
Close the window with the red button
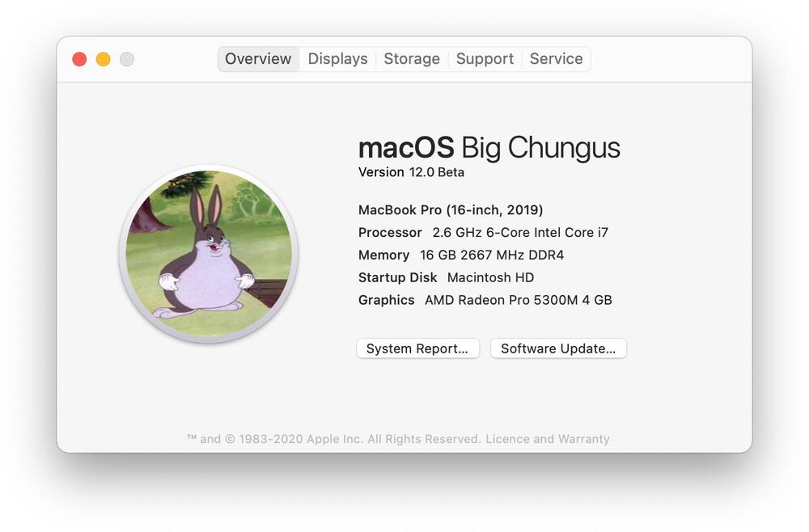click(79, 59)
